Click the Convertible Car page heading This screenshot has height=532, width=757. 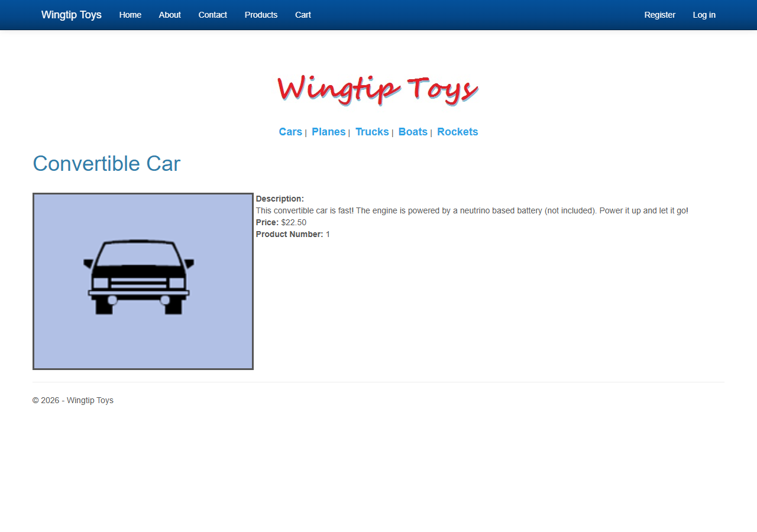pos(106,164)
